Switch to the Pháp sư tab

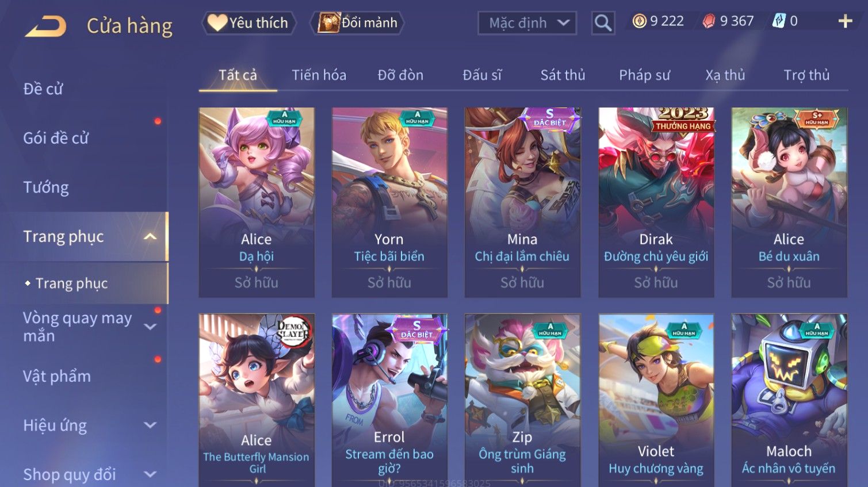[x=644, y=75]
